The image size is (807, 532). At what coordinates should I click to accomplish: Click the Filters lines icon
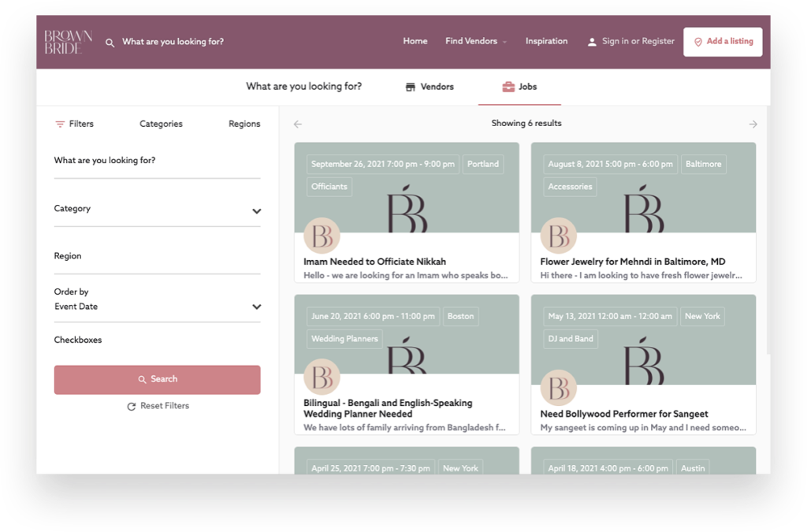(x=60, y=124)
